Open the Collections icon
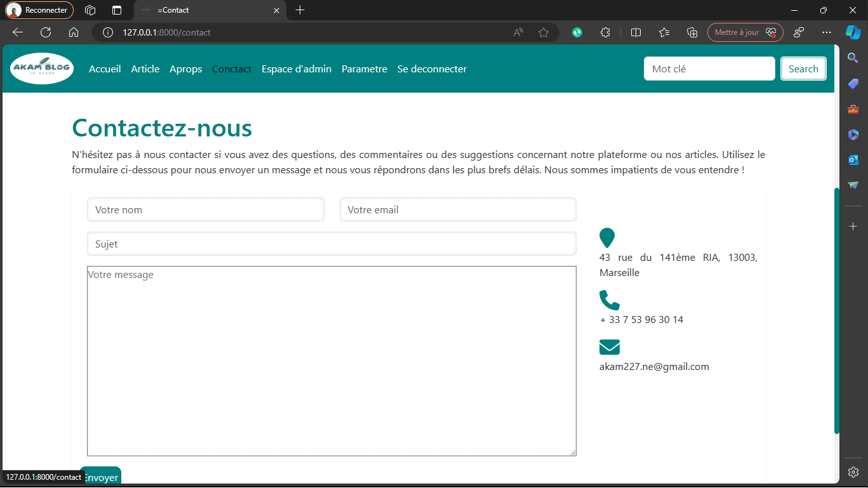868x488 pixels. click(693, 32)
